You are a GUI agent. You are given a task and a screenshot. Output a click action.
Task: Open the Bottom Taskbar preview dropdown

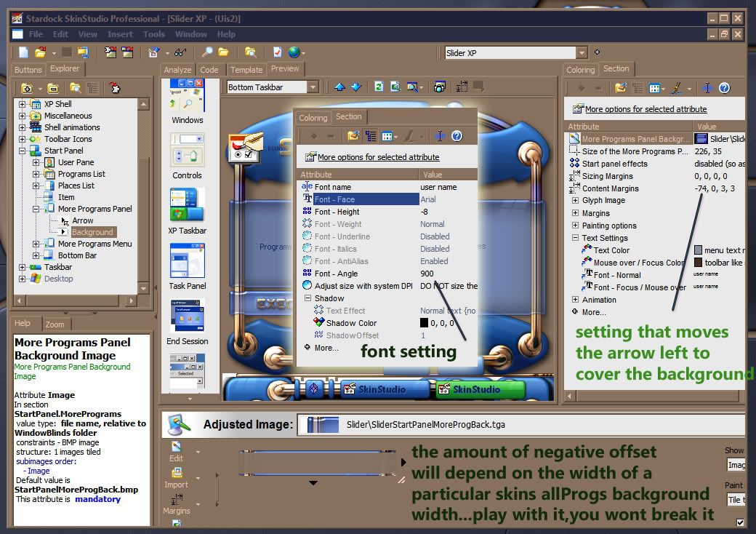click(313, 87)
